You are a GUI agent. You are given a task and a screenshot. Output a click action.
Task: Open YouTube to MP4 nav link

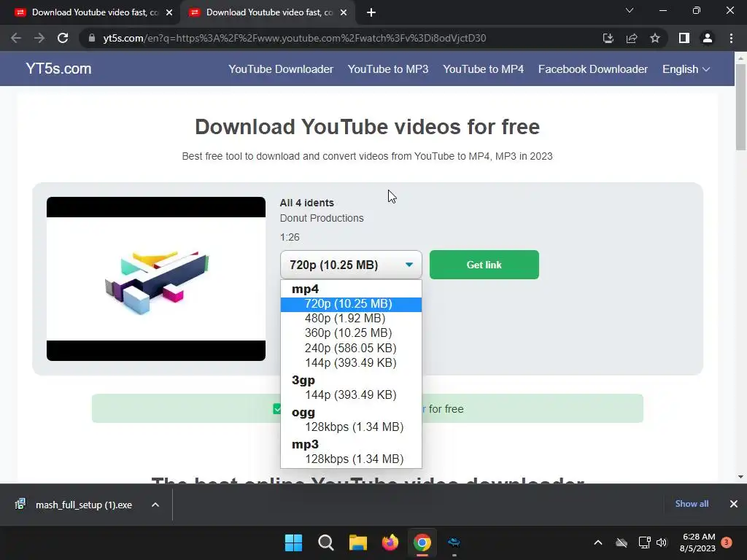tap(483, 69)
